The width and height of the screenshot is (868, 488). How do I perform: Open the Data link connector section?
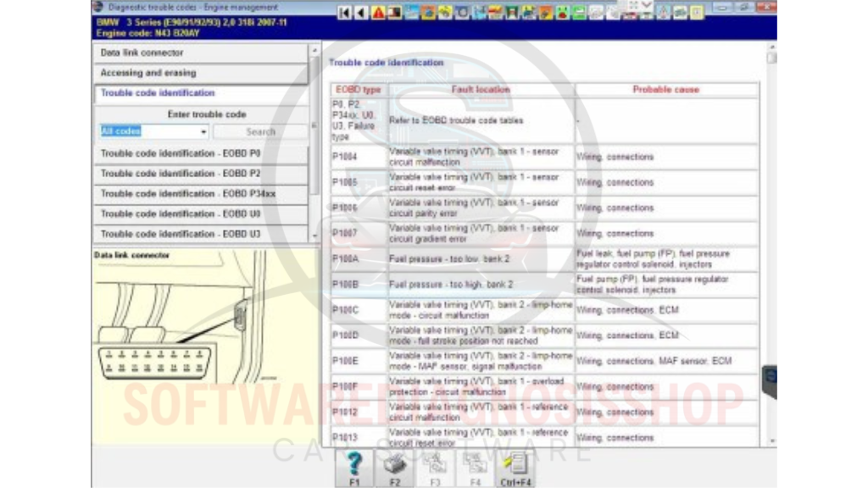click(199, 53)
